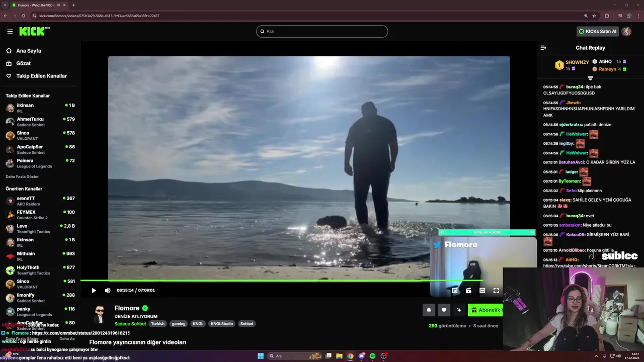The image size is (644, 362).
Task: Bookmark this page with star icon
Action: [x=594, y=16]
